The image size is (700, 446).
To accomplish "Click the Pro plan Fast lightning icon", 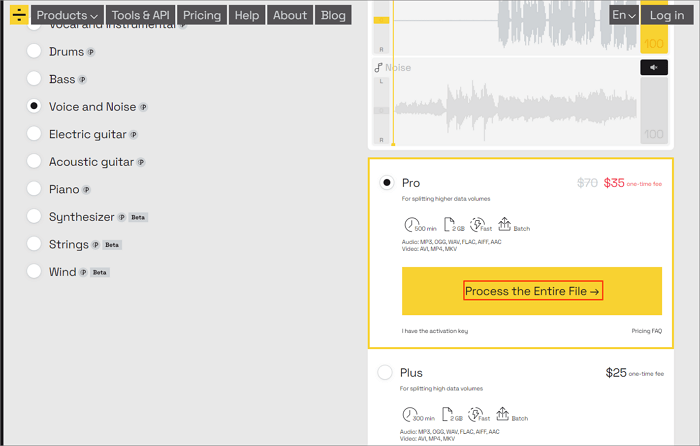I will [x=477, y=224].
